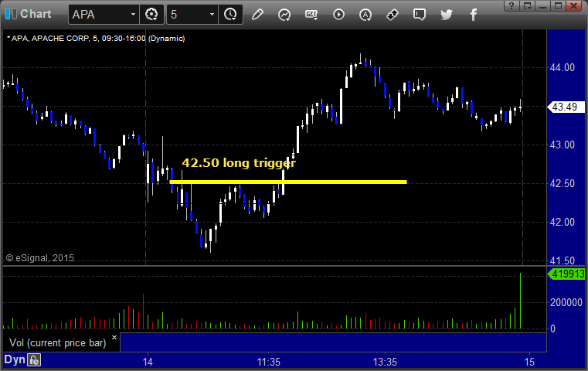Toggle the time axis lock icon
Screen dimensions: 588x371
34,360
